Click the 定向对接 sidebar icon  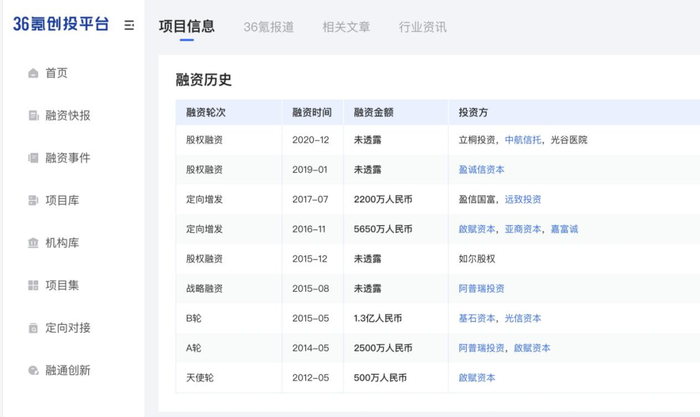33,328
